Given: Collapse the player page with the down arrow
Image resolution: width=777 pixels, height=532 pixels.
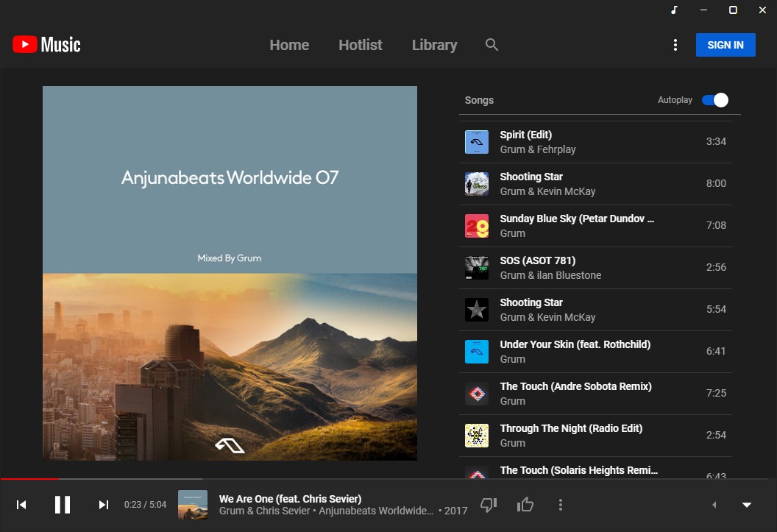Looking at the screenshot, I should tap(747, 505).
